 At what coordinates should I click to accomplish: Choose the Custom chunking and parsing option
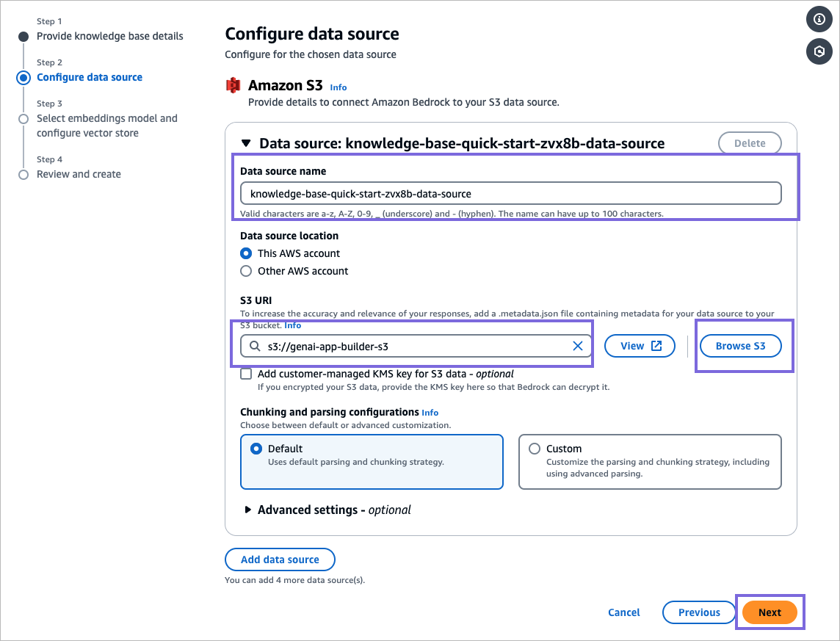(535, 449)
